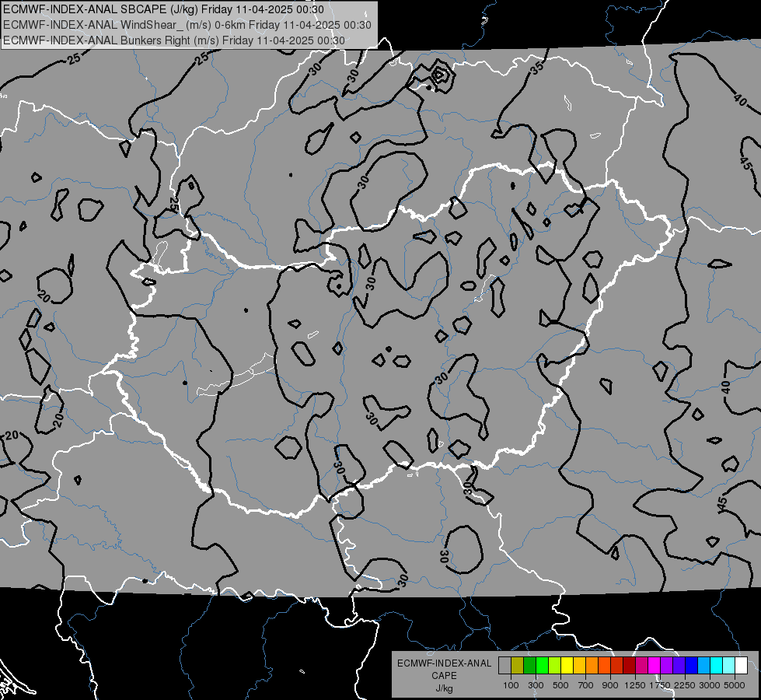The height and width of the screenshot is (700, 761).
Task: Select the bright cyan legend swatch
Action: [x=717, y=666]
